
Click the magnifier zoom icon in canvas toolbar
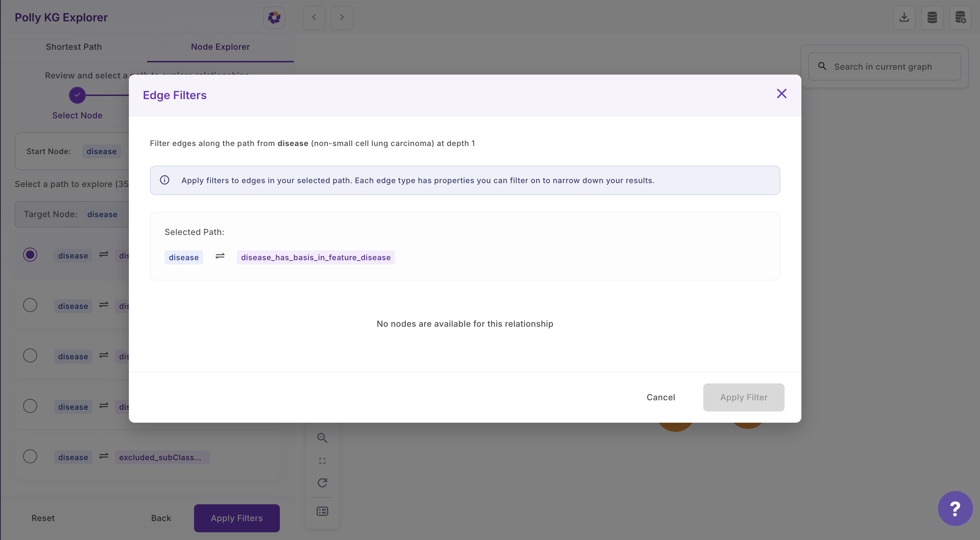(322, 438)
